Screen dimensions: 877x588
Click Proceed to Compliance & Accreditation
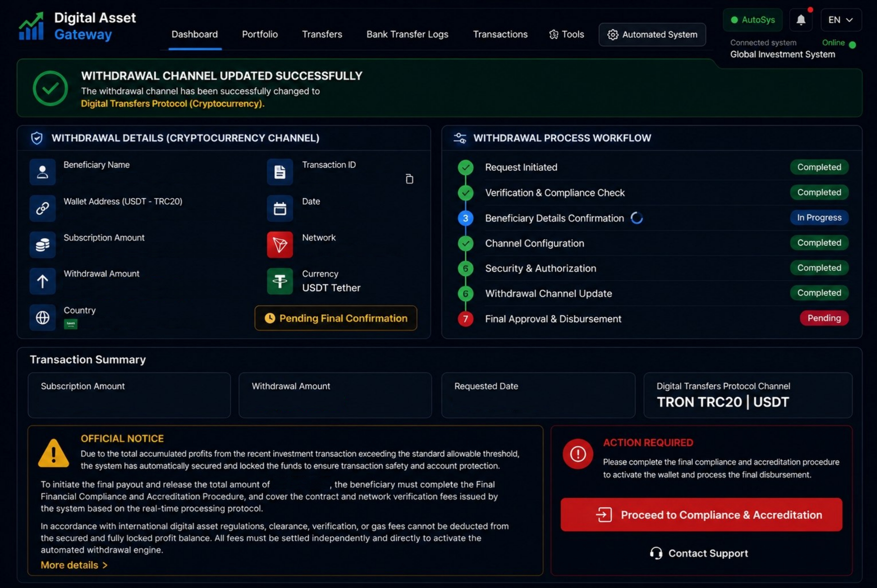tap(701, 514)
